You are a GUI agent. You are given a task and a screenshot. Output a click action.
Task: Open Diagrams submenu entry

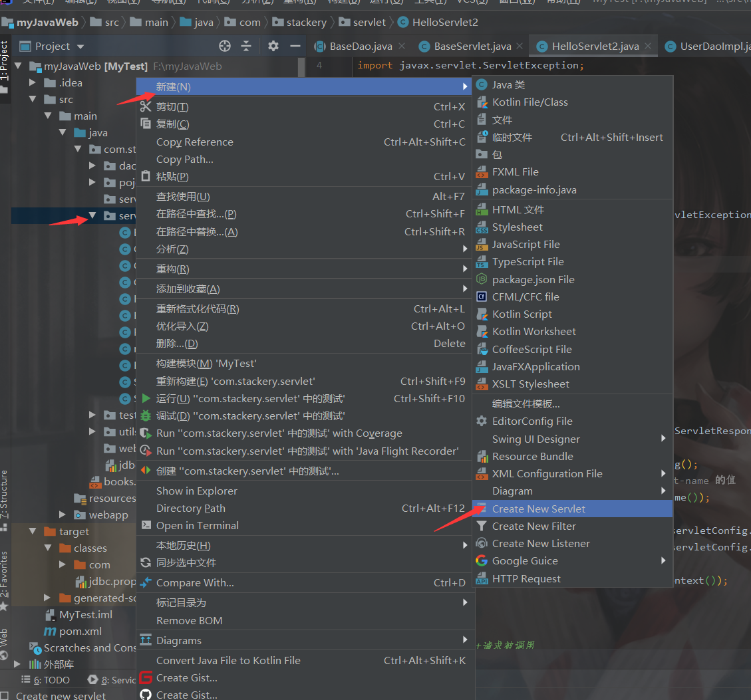[x=305, y=640]
